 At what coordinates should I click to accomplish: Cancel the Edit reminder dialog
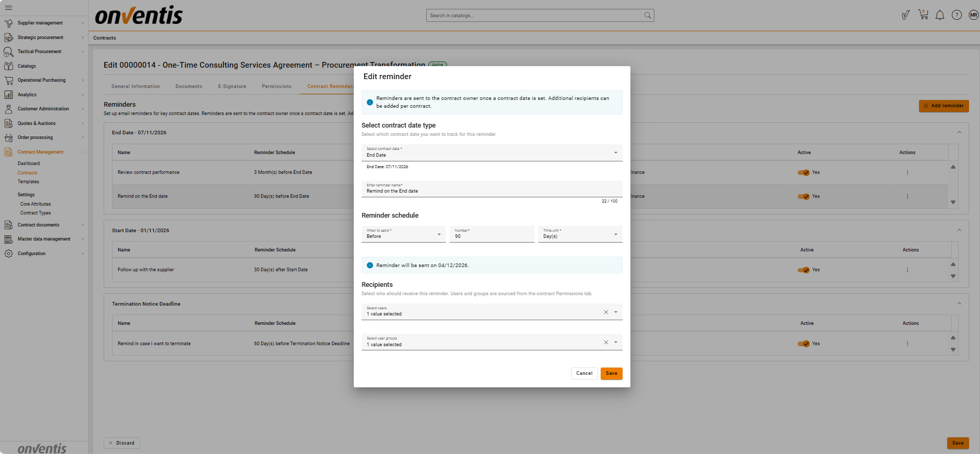coord(584,373)
